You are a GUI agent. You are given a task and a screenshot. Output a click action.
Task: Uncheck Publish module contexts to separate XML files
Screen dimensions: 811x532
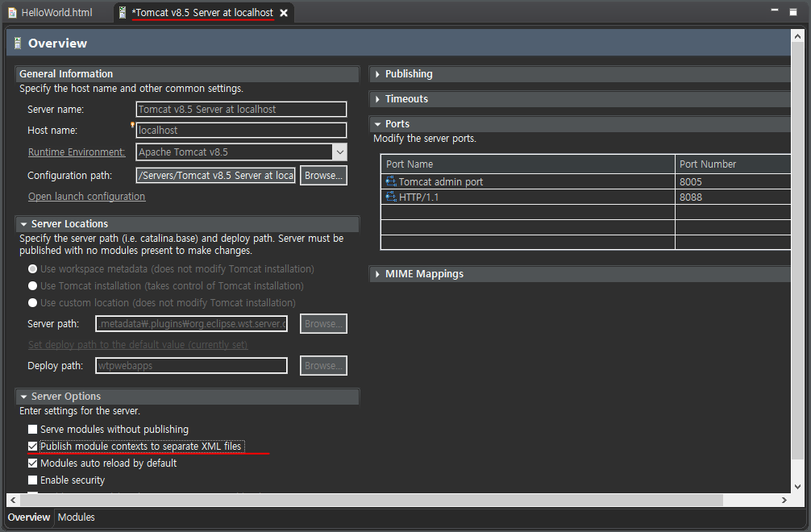tap(32, 447)
